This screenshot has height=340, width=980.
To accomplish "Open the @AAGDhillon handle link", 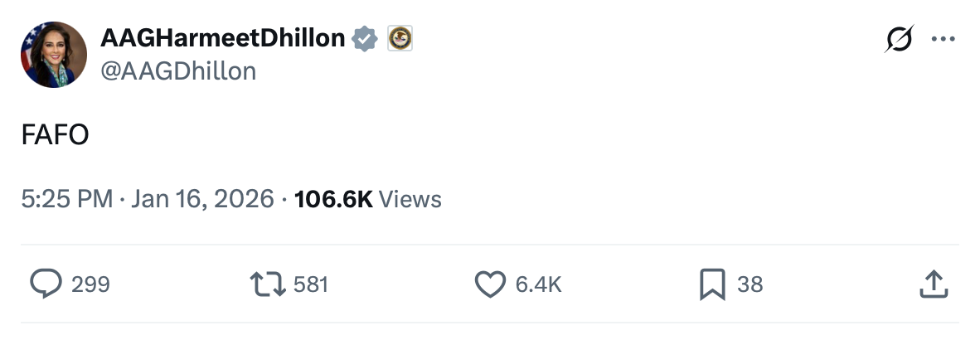I will click(x=178, y=71).
